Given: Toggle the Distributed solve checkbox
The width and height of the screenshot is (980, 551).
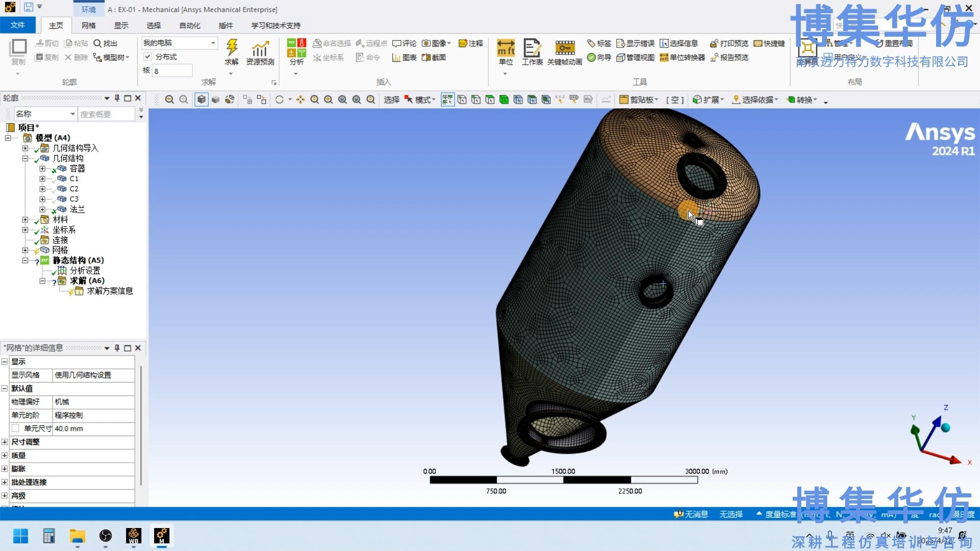Looking at the screenshot, I should (148, 57).
